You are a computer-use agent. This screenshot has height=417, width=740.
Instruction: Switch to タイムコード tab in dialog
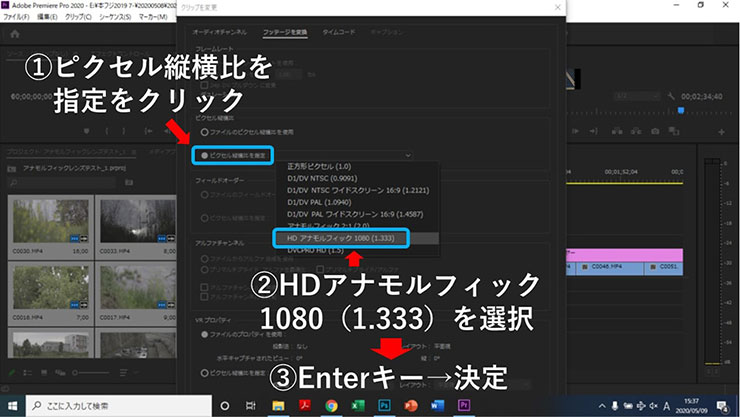point(339,32)
